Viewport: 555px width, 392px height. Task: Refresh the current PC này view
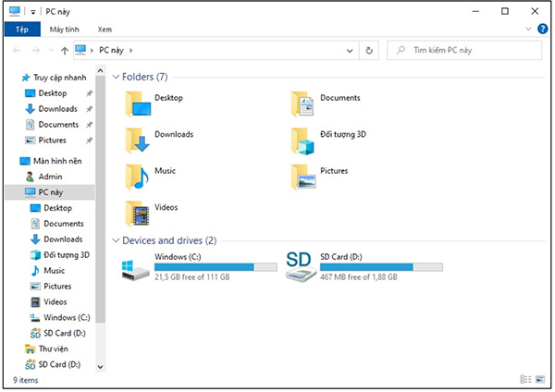tap(369, 51)
